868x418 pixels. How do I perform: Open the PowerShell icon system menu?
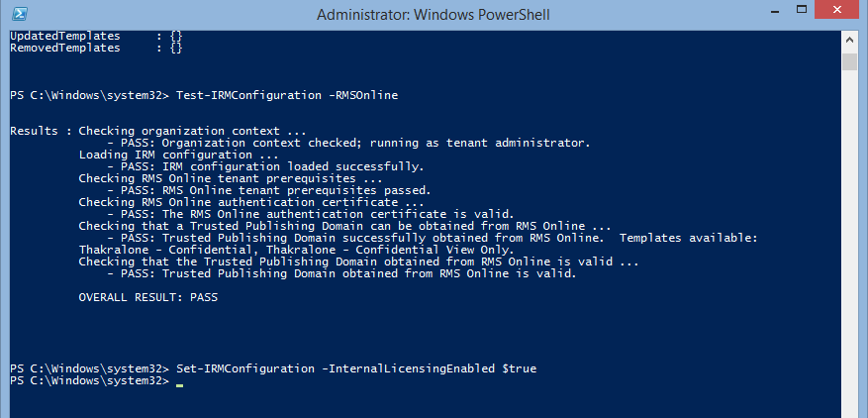coord(20,14)
